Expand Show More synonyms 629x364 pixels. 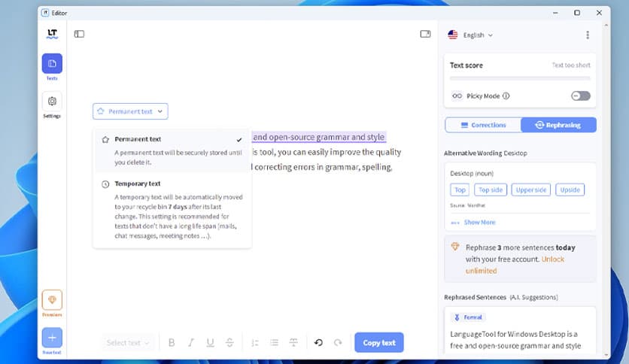pyautogui.click(x=473, y=222)
